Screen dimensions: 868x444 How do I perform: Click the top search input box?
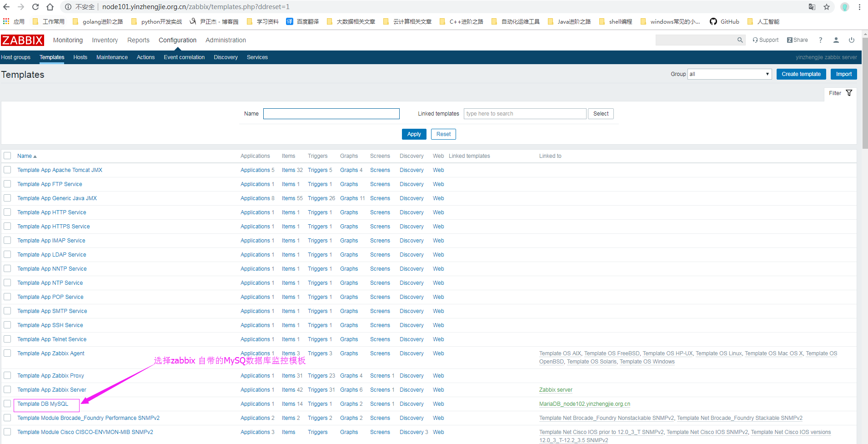click(696, 40)
